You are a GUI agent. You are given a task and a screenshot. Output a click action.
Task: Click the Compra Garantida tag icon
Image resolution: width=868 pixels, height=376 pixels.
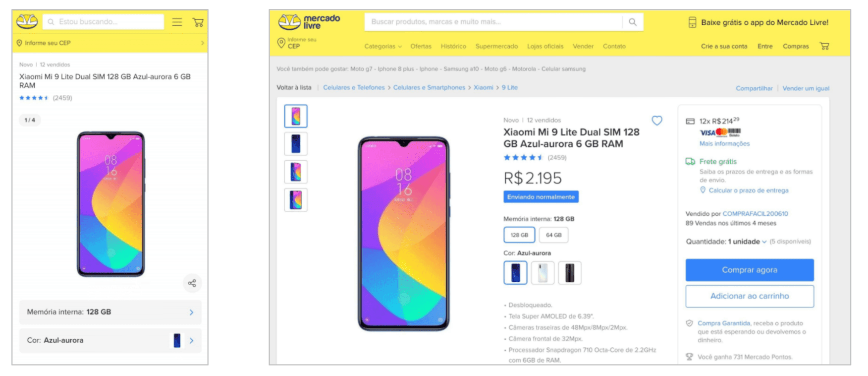pos(689,323)
